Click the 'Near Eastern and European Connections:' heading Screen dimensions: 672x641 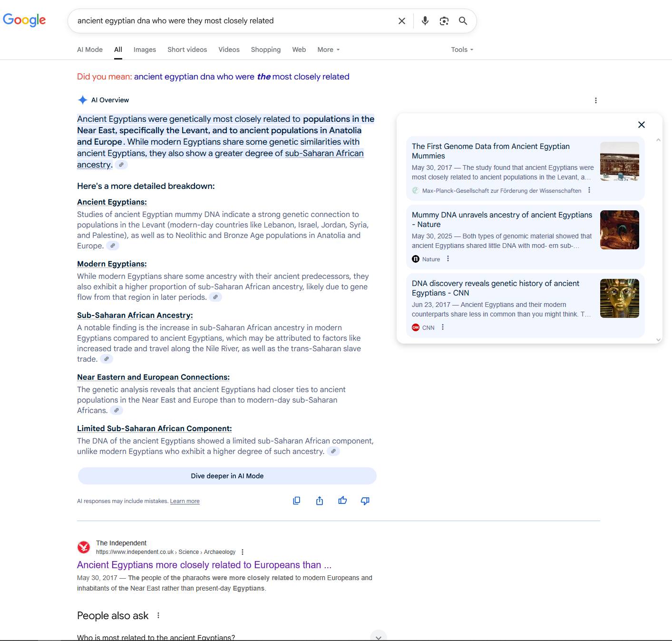[153, 377]
